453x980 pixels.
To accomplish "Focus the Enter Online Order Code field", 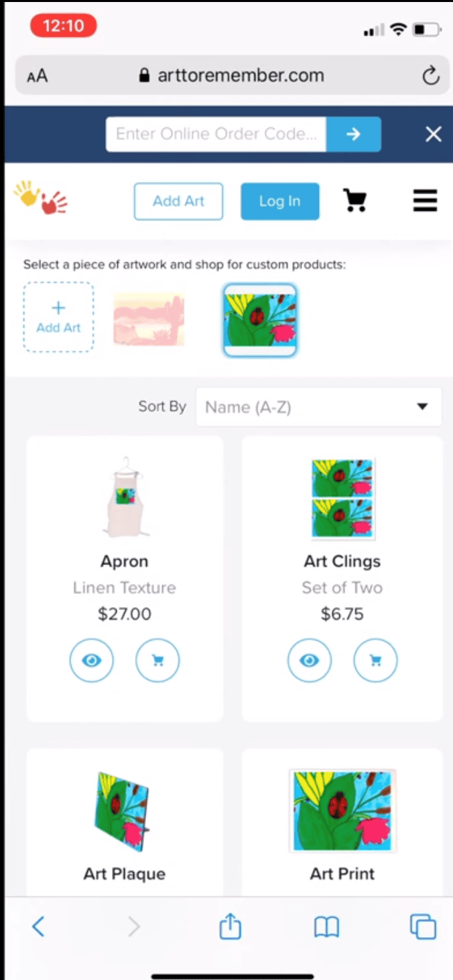I will 216,134.
